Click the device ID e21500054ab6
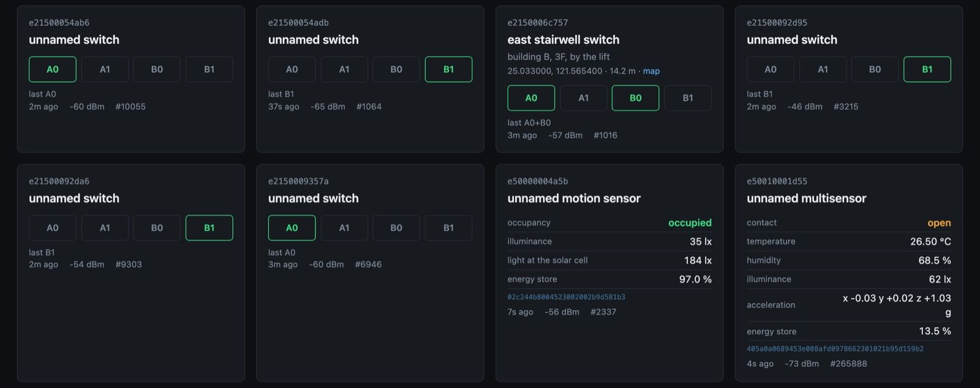 tap(59, 23)
